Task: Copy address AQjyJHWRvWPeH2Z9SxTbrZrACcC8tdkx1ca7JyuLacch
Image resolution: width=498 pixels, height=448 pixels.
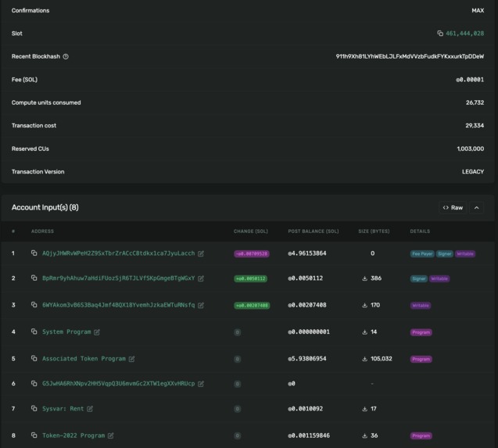Action: tap(34, 253)
